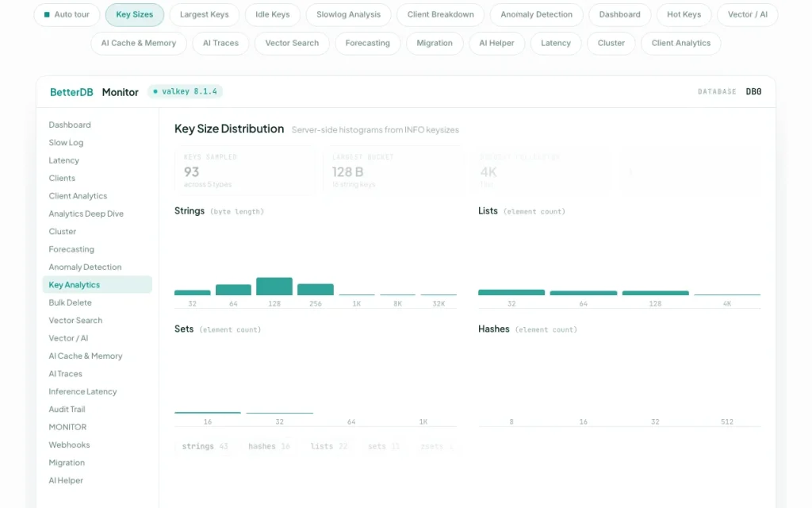Click the Strings 128 histogram bar
This screenshot has height=508, width=812.
[274, 287]
